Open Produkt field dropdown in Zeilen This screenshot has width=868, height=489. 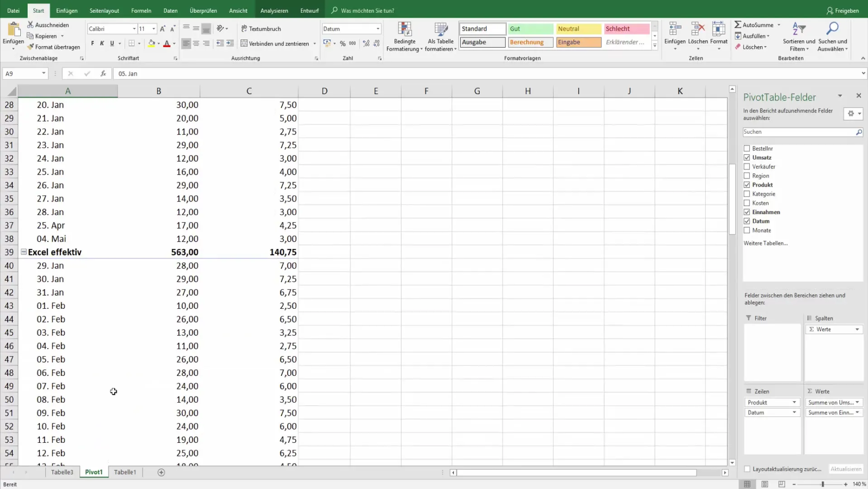point(794,402)
